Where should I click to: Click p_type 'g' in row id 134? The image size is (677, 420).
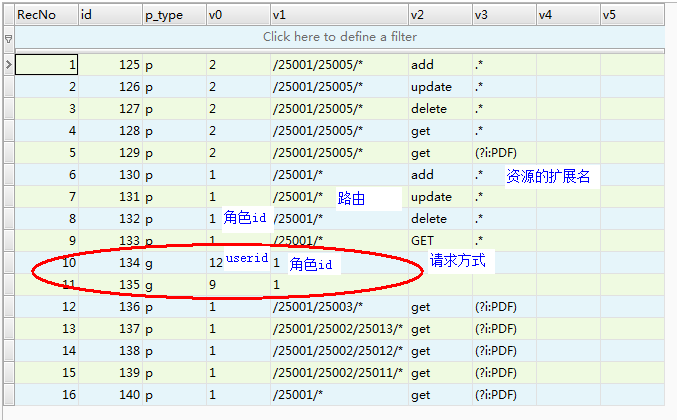coord(149,264)
